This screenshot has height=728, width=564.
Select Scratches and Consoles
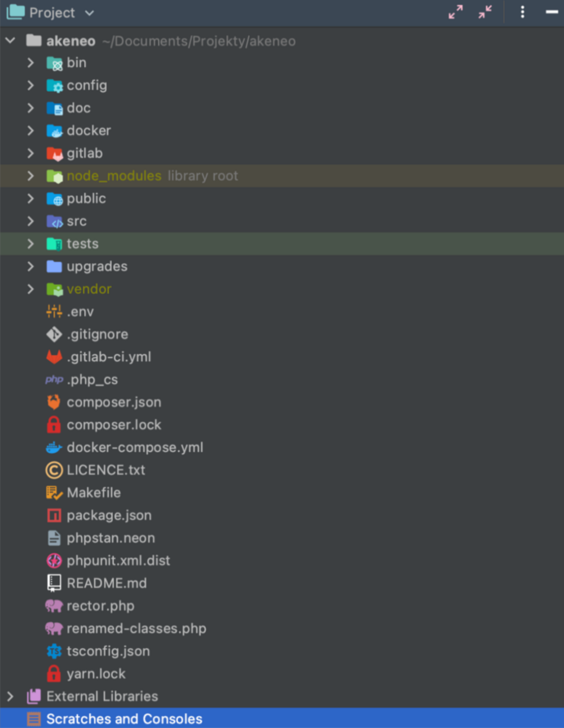(x=124, y=719)
